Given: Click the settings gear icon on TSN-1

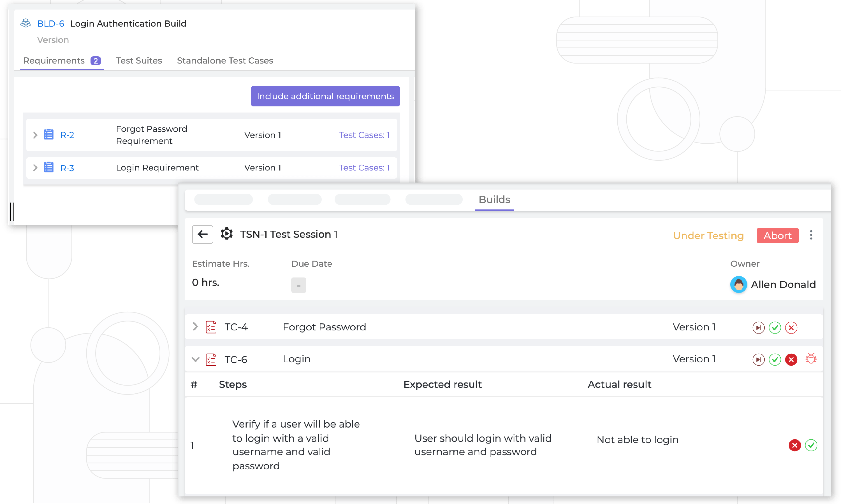Looking at the screenshot, I should click(x=228, y=234).
